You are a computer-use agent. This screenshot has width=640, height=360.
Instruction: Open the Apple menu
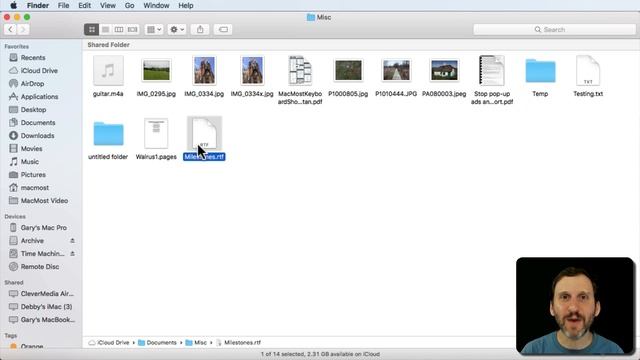tap(13, 5)
